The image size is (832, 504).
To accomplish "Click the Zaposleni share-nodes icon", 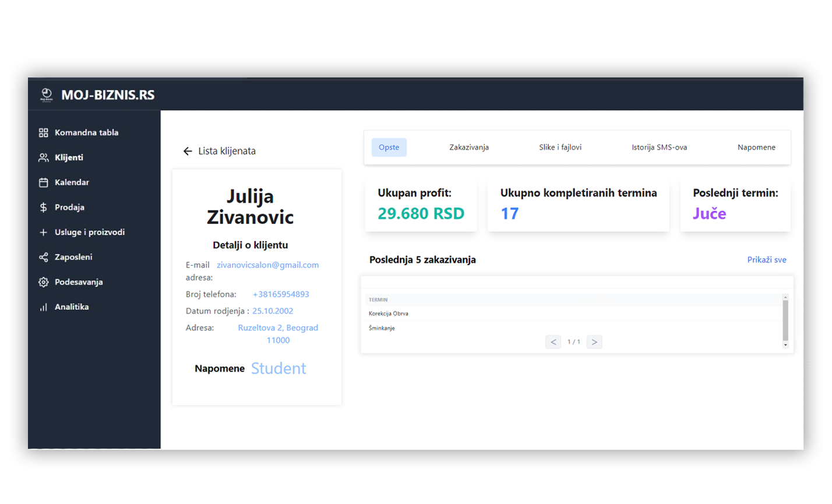I will (x=44, y=257).
